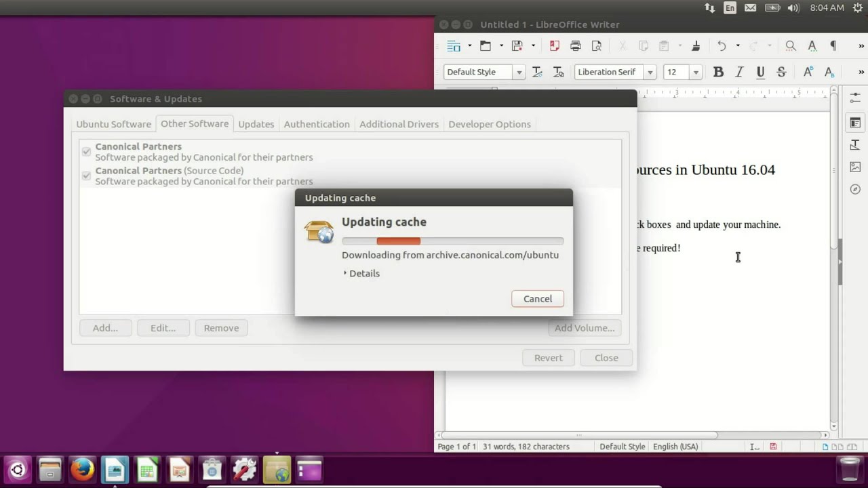Switch to the Ubuntu Software tab
This screenshot has height=488, width=868.
coord(113,124)
